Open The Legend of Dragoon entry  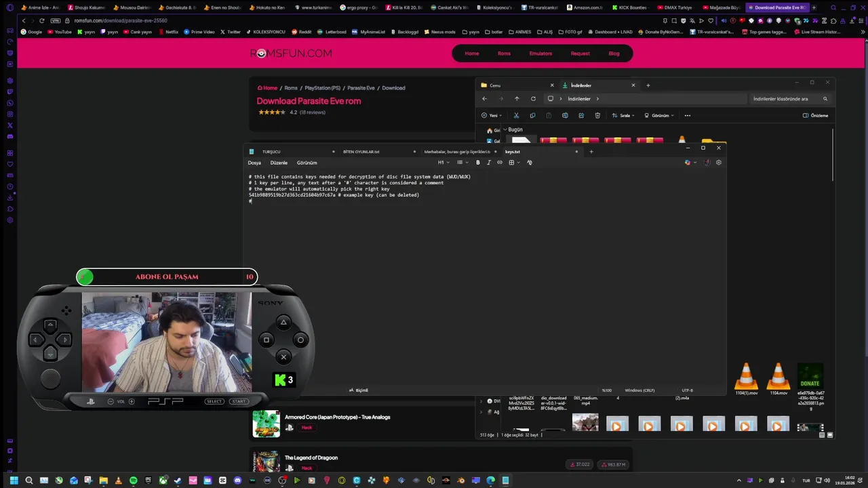tap(311, 458)
